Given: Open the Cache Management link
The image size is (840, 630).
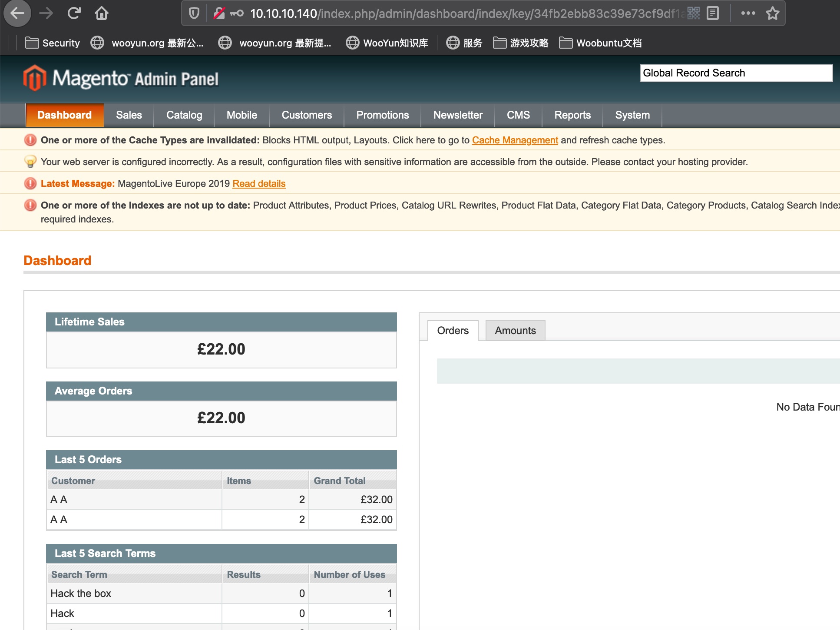Looking at the screenshot, I should point(515,140).
